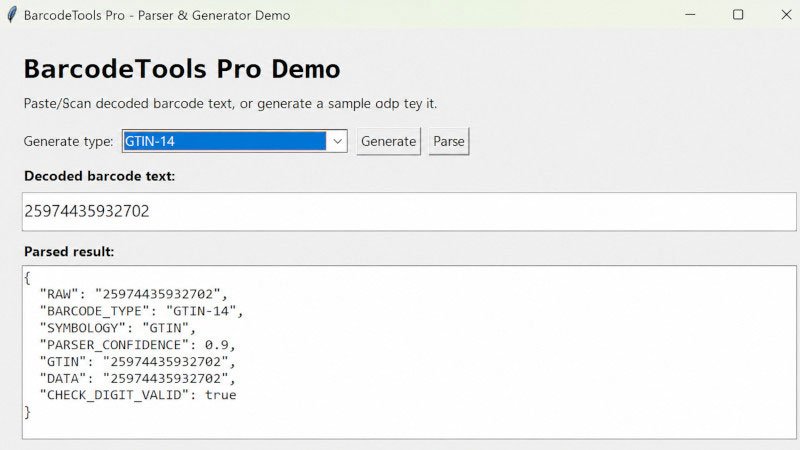The image size is (800, 450).
Task: Focus the Decoded barcode text input
Action: 409,211
